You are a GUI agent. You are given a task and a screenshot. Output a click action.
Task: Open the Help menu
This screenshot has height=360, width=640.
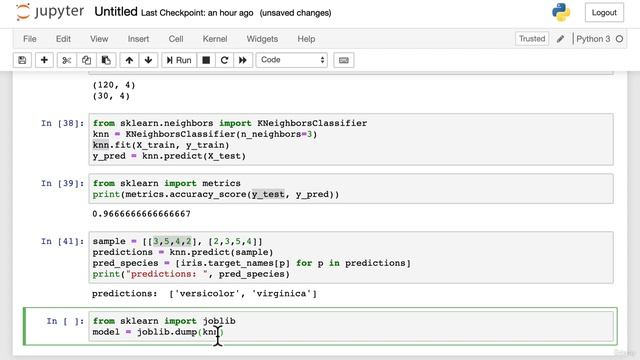click(306, 39)
